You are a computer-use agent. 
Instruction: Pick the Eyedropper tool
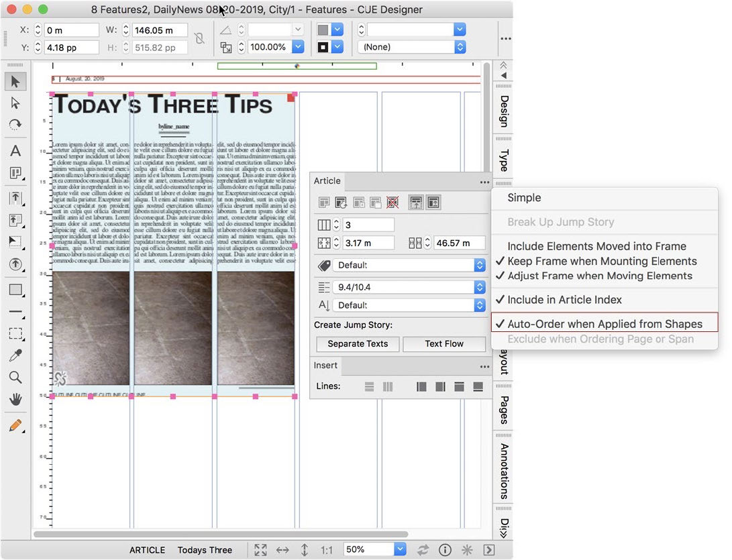click(x=15, y=355)
